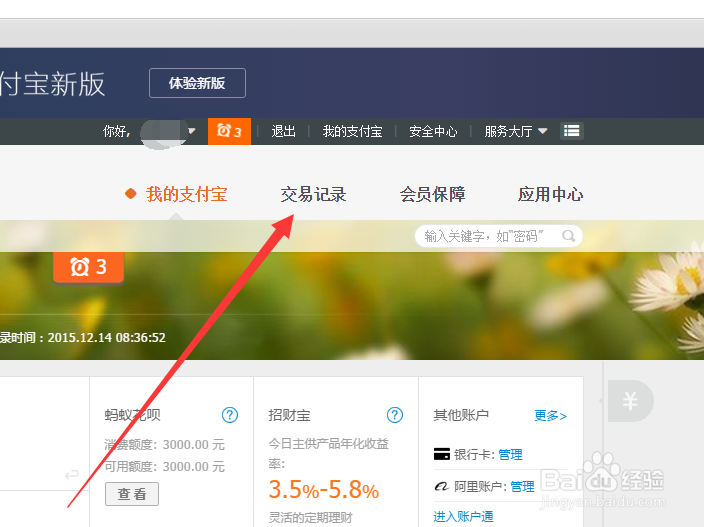Screen dimensions: 704x527
Task: Open help icon beside 蚂蚁花呗
Action: tap(230, 415)
